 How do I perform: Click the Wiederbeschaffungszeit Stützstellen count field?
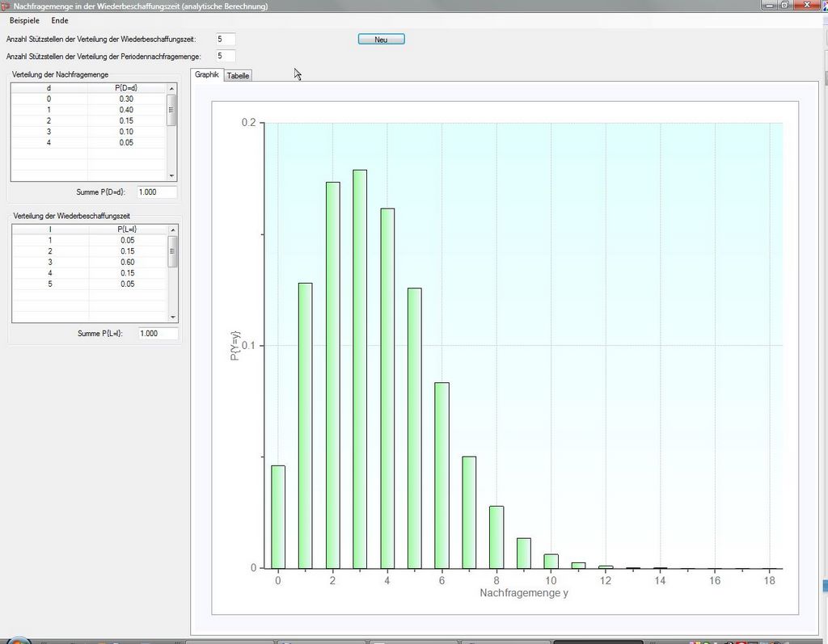pos(226,39)
